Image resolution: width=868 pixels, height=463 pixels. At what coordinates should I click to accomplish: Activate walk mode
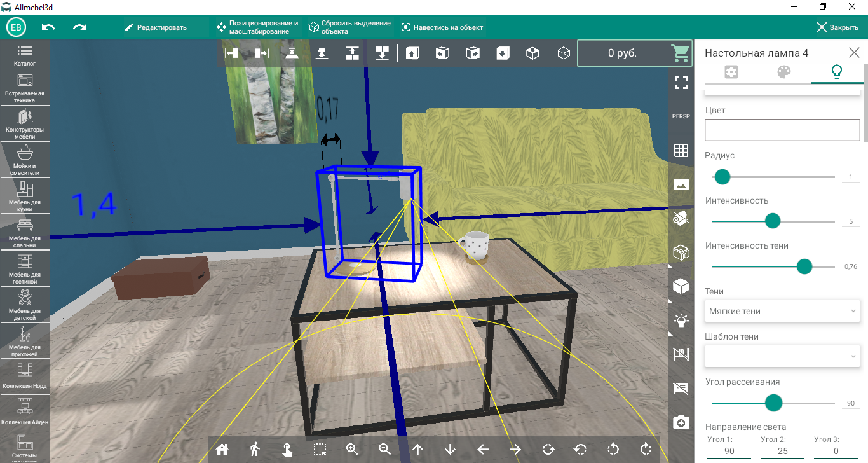(255, 449)
